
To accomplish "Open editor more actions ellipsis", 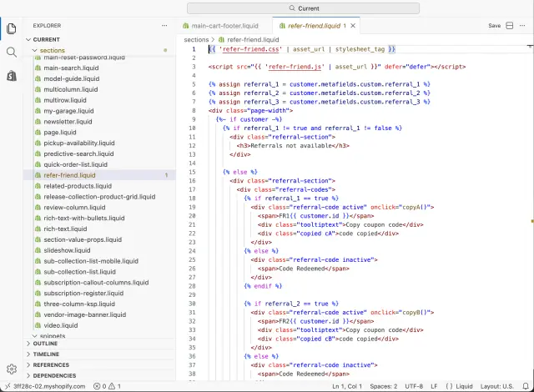I will point(522,26).
